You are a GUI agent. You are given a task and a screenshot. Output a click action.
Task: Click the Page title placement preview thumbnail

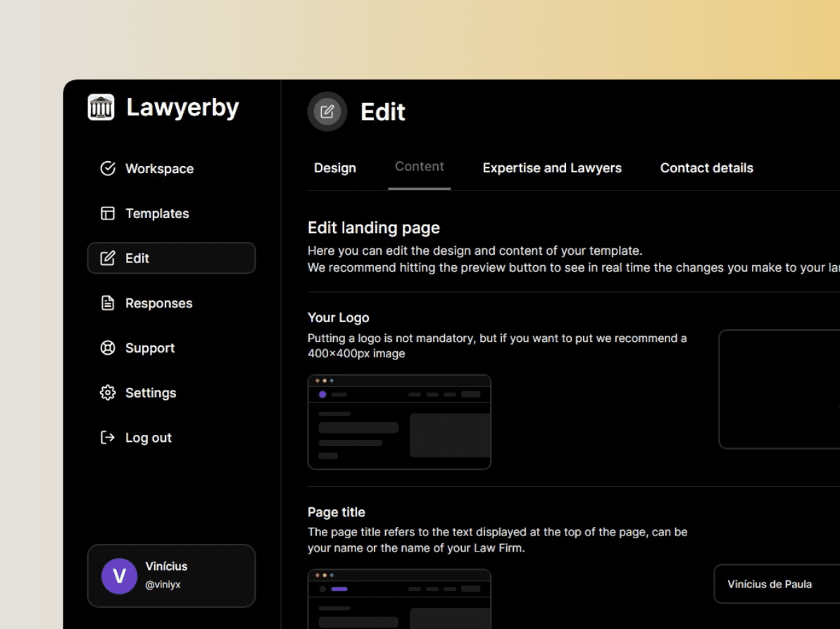(x=399, y=599)
